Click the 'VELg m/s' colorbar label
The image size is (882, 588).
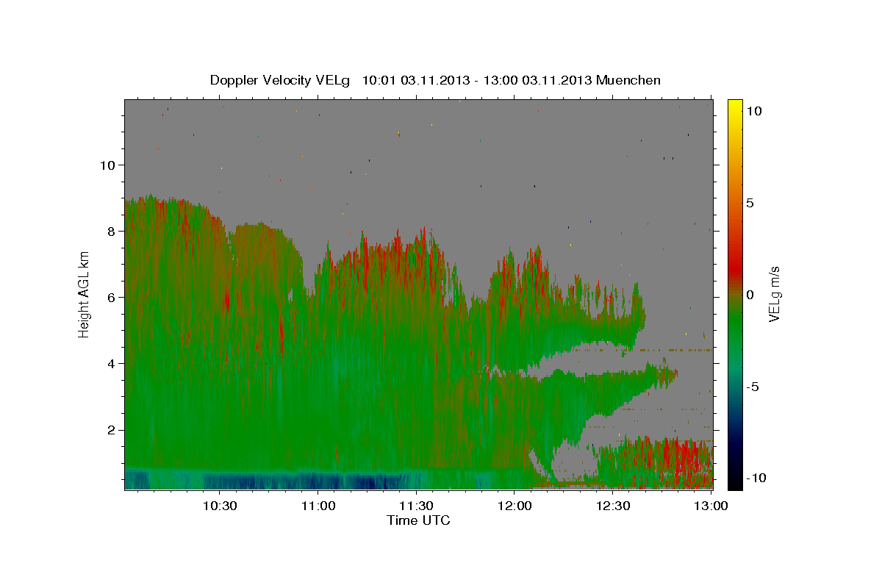(774, 294)
